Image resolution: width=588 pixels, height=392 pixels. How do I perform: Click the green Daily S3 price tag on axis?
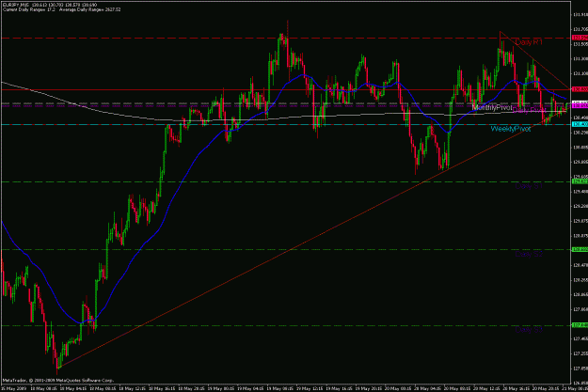pos(580,325)
